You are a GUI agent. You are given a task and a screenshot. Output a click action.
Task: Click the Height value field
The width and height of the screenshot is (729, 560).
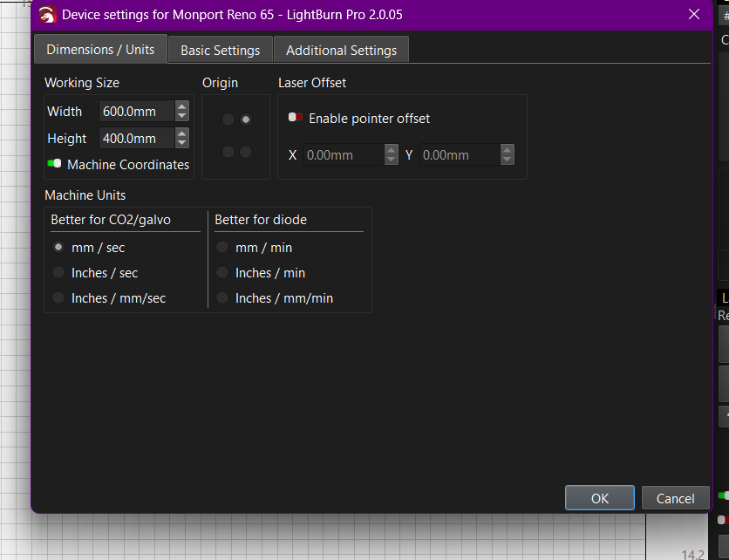(x=135, y=139)
